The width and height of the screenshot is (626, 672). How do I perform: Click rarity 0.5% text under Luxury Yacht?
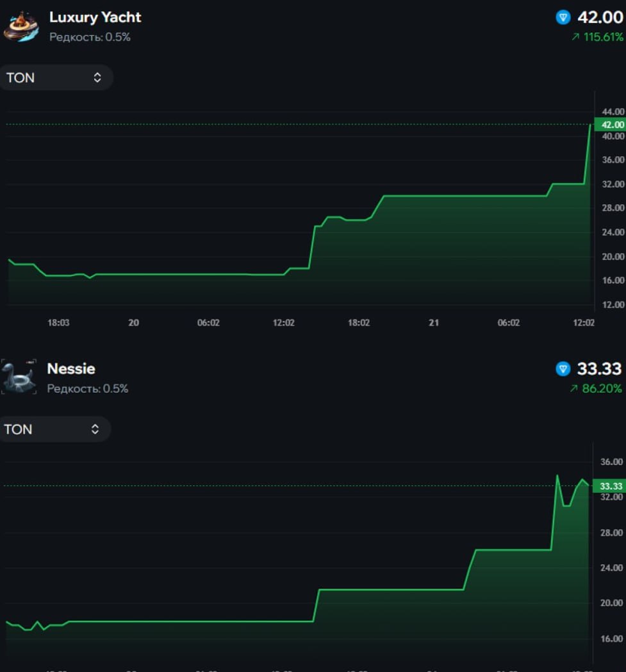click(90, 37)
